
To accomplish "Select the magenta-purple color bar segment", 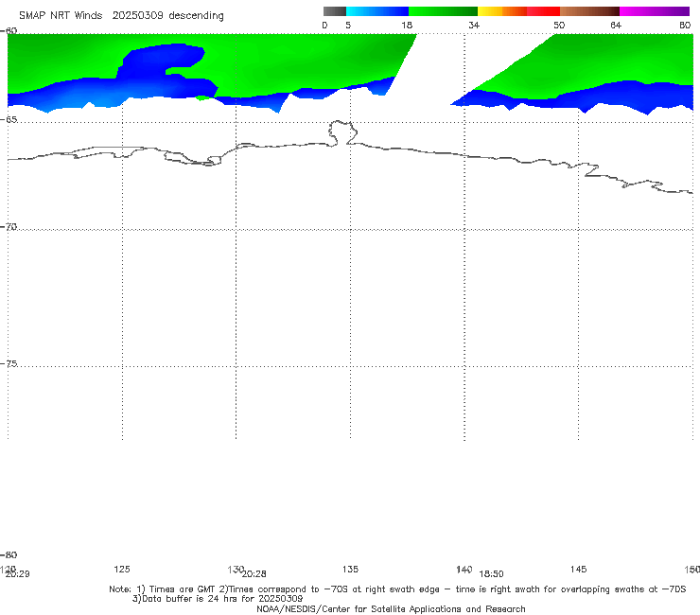I will click(655, 11).
